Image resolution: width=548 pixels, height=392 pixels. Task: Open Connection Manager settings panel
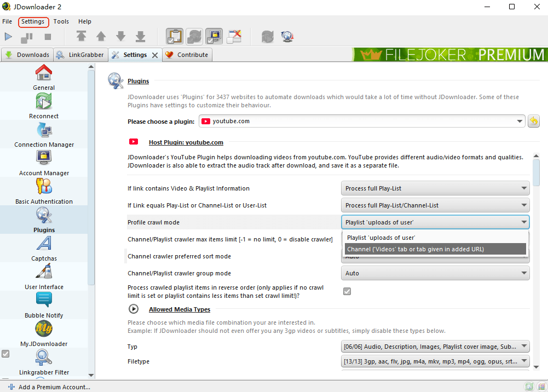pos(44,134)
